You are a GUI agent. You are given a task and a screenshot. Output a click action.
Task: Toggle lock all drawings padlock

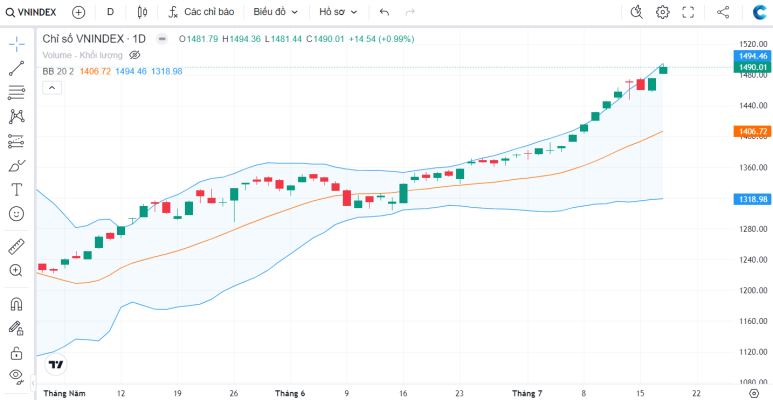pos(17,353)
